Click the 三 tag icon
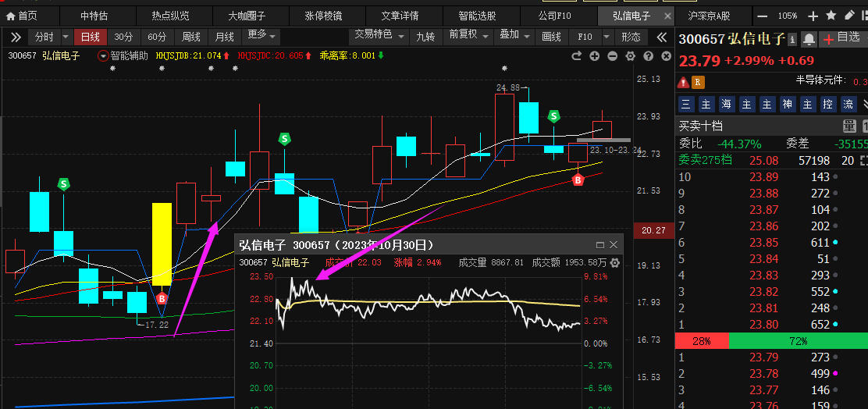This screenshot has width=868, height=409. [x=686, y=104]
